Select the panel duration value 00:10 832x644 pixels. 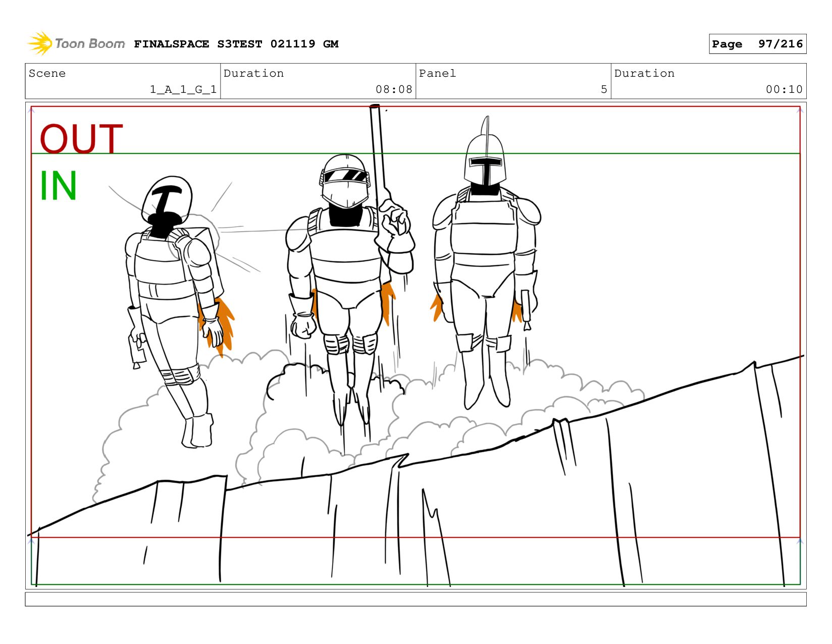pyautogui.click(x=784, y=89)
